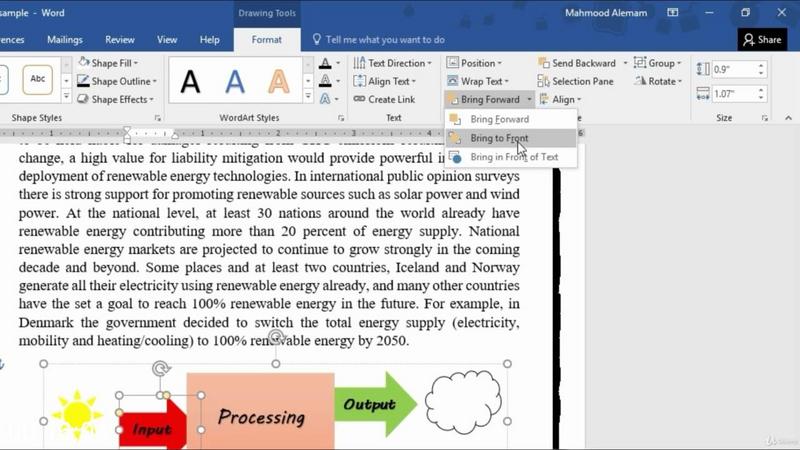Screen dimensions: 800x450
Task: Click Tell me what you want to do
Action: point(379,39)
